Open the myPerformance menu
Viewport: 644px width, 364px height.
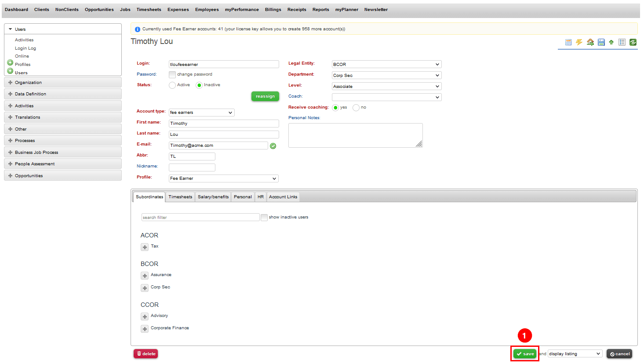point(242,10)
